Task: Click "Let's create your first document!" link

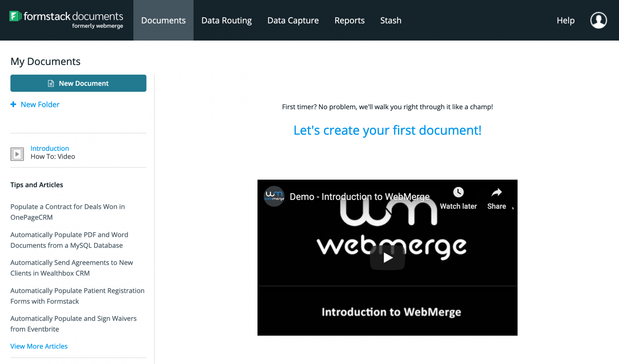Action: (x=387, y=130)
